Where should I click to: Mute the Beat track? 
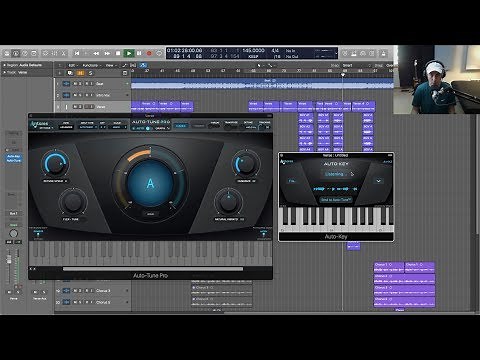tap(75, 84)
